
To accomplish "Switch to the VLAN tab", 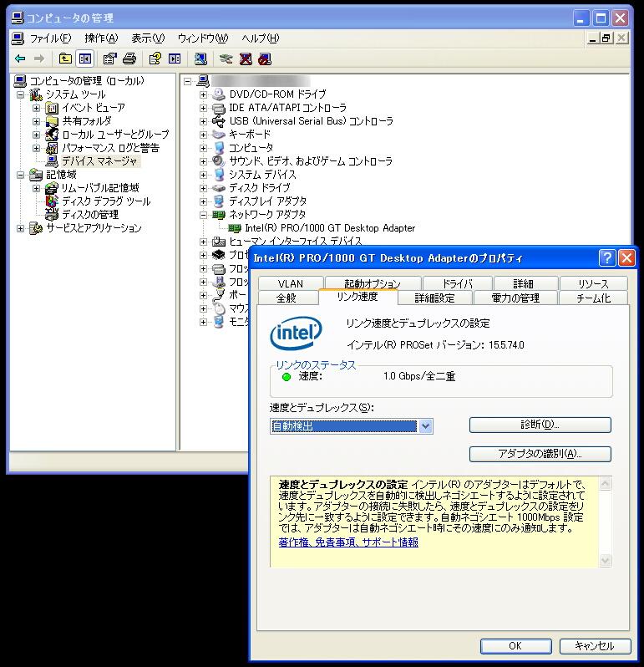I will pyautogui.click(x=291, y=283).
